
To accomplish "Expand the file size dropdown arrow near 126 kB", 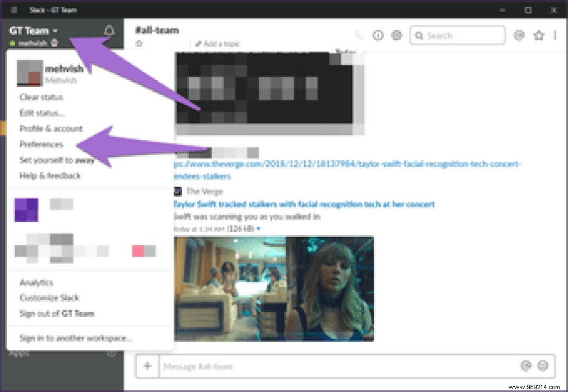I will (257, 228).
